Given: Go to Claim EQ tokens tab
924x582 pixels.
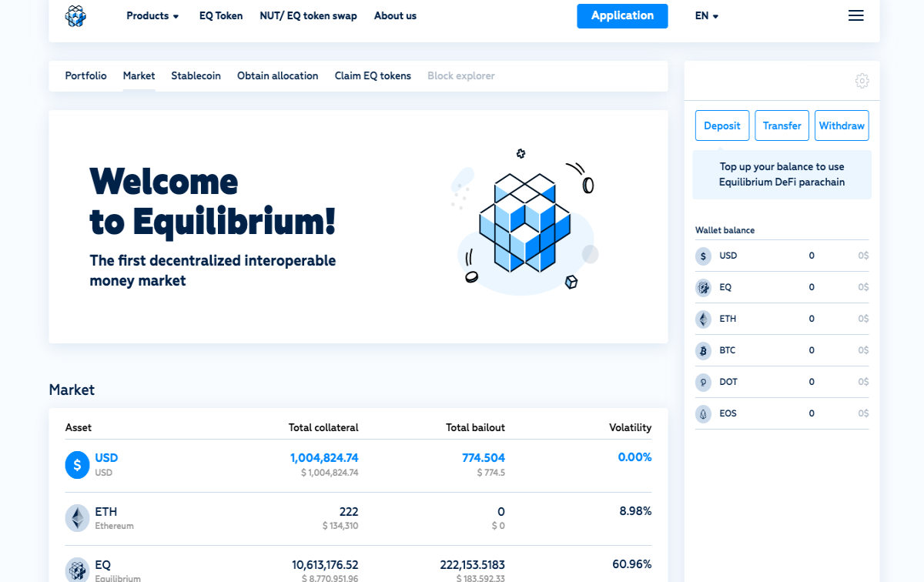Looking at the screenshot, I should click(x=373, y=75).
